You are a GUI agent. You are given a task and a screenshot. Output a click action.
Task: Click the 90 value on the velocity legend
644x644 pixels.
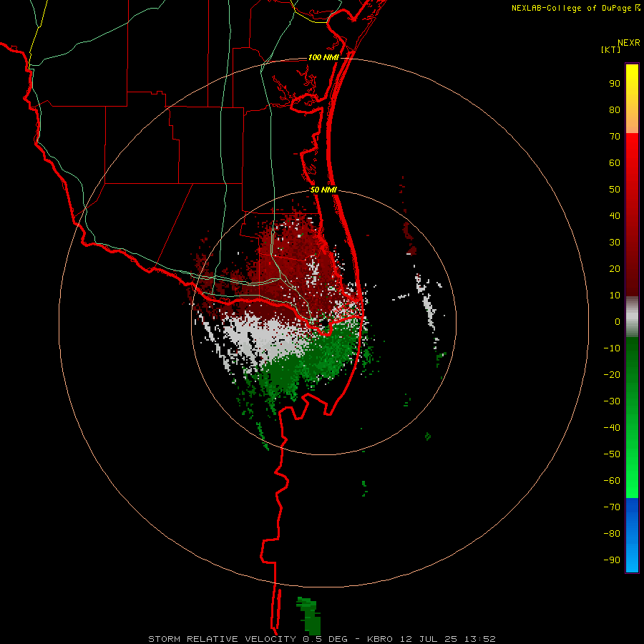pos(615,84)
